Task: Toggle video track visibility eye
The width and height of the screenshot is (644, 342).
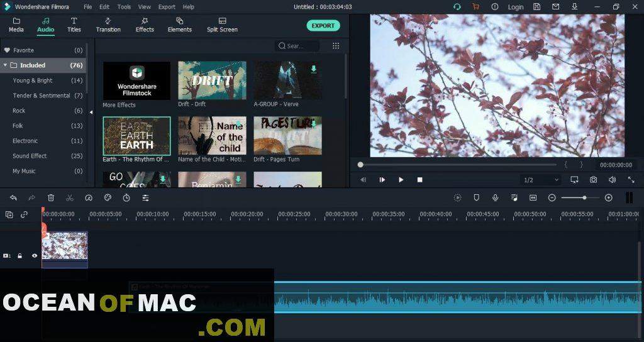Action: coord(35,256)
